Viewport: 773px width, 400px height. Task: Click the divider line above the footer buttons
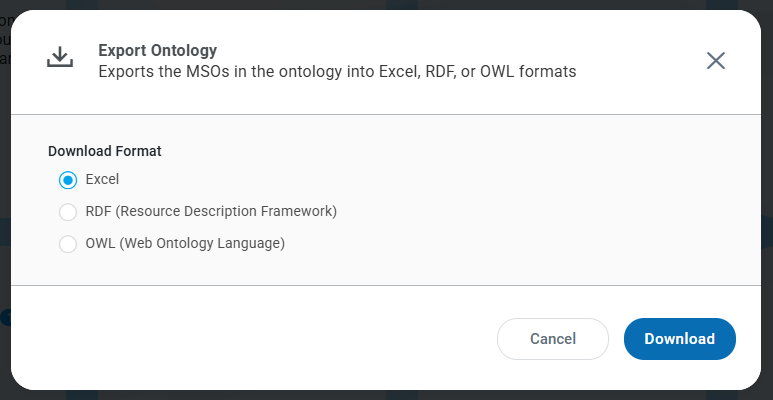pos(386,285)
